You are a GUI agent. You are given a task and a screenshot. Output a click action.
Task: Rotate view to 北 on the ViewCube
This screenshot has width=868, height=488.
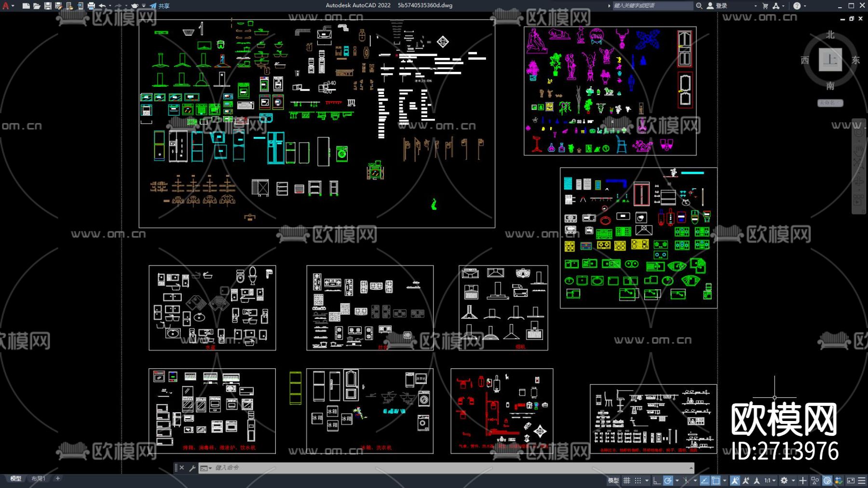830,35
